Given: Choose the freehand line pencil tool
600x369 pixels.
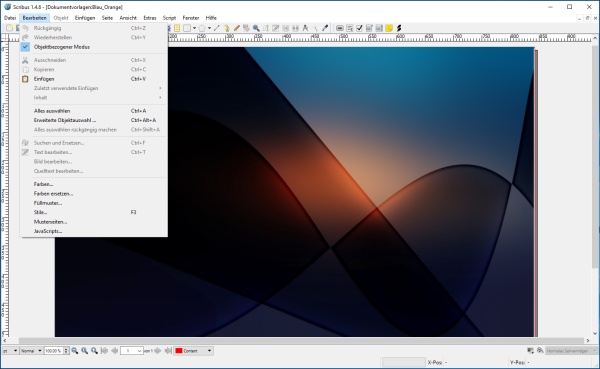Looking at the screenshot, I should point(236,28).
